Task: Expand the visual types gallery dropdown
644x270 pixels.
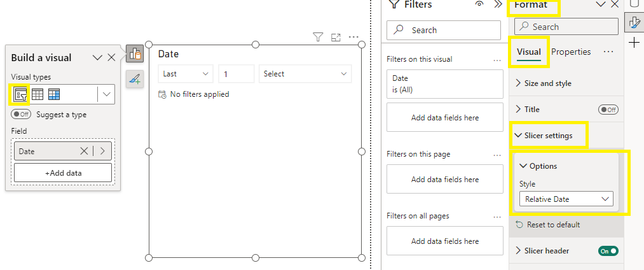Action: [106, 94]
